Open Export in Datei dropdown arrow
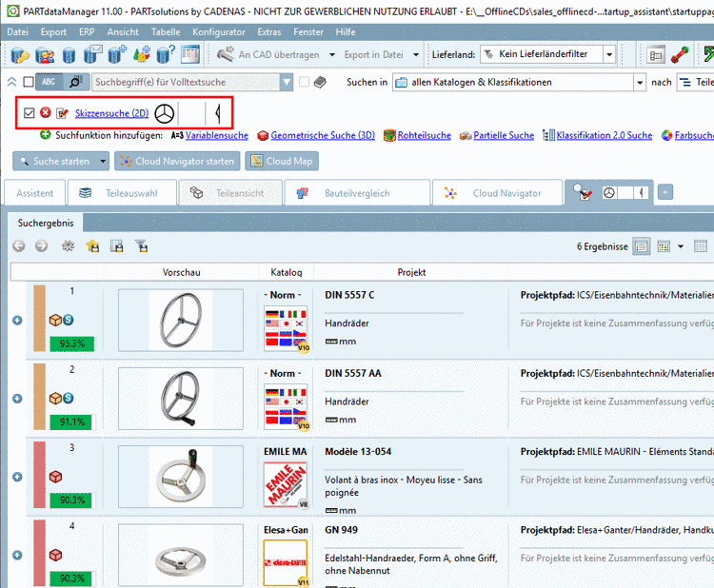 pyautogui.click(x=416, y=54)
